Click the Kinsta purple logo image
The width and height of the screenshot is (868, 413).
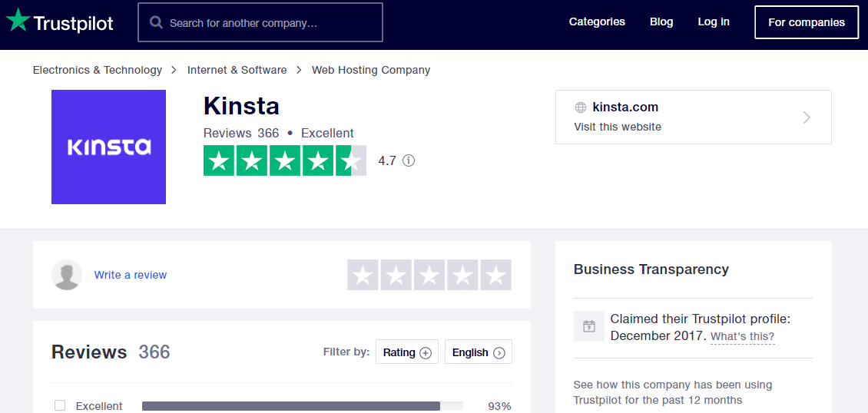[x=108, y=147]
